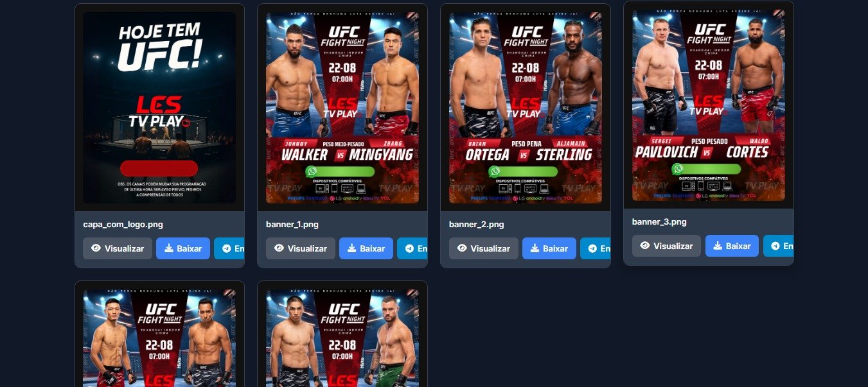Viewport: 868px width, 387px height.
Task: Open the Walker vs Mingyang banner thumbnail
Action: [x=342, y=108]
